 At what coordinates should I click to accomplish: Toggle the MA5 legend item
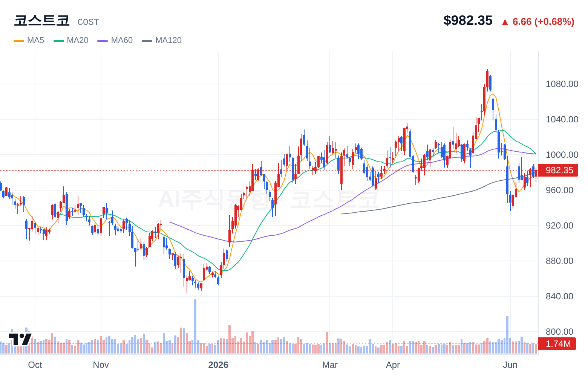coord(29,40)
